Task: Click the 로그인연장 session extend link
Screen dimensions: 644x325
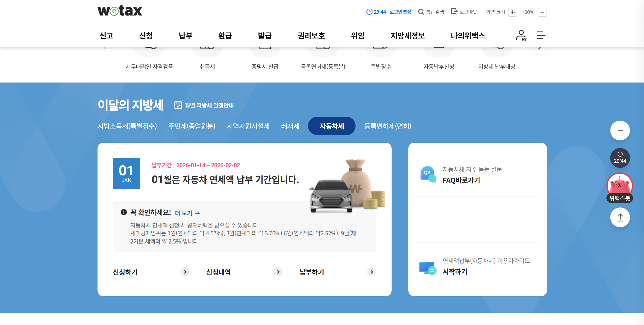Action: [400, 12]
